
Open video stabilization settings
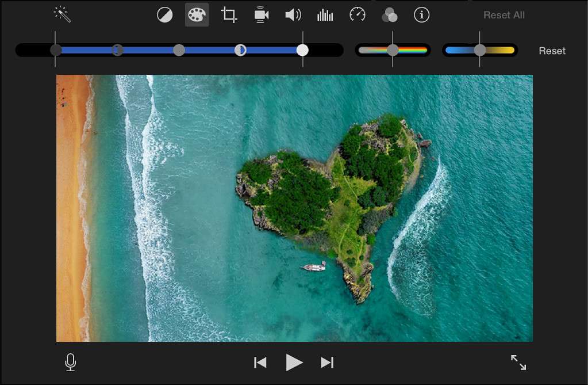coord(260,14)
